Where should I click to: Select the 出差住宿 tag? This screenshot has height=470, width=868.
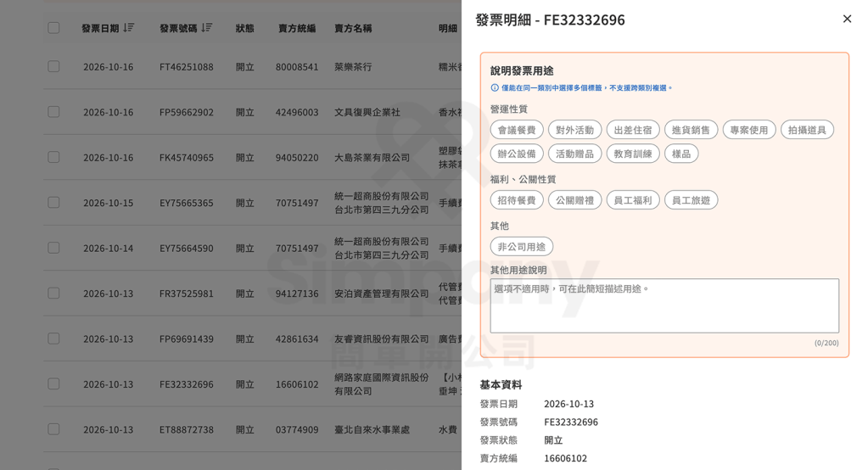(x=633, y=130)
